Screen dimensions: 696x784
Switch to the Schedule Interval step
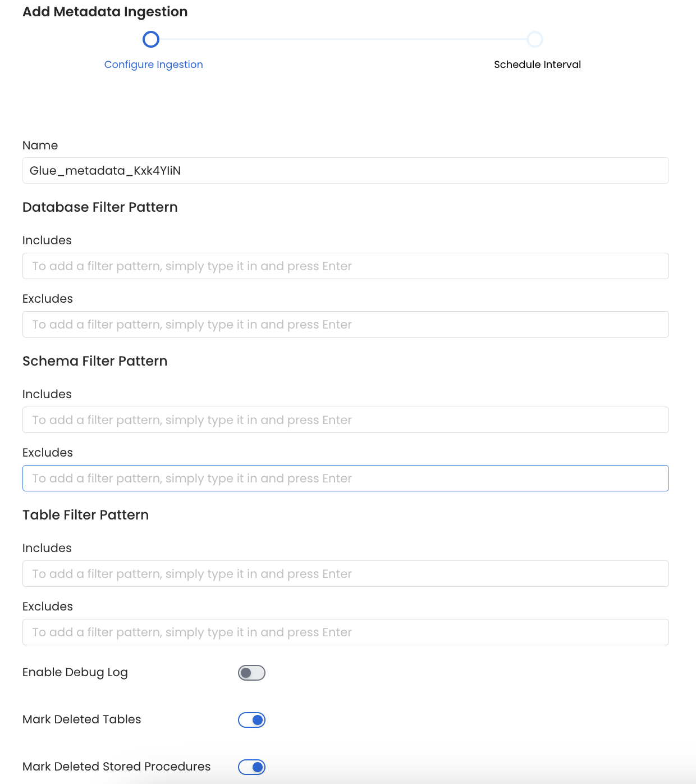[537, 64]
